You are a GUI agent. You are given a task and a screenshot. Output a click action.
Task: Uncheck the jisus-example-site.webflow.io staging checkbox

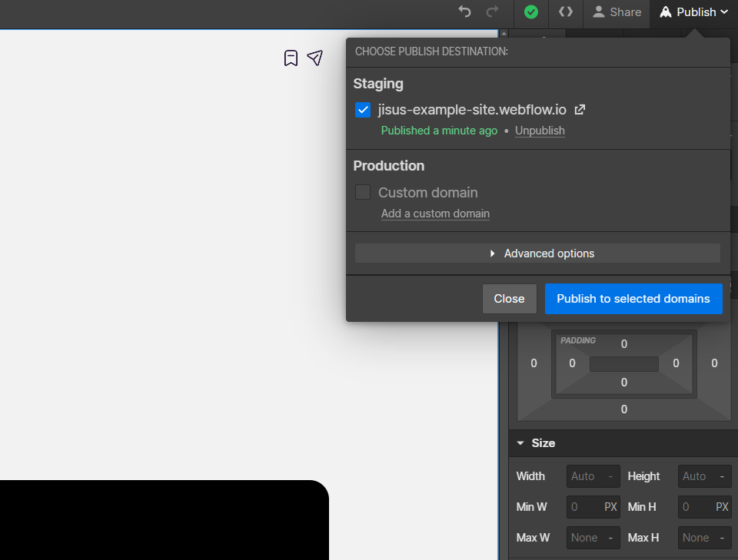(x=362, y=110)
